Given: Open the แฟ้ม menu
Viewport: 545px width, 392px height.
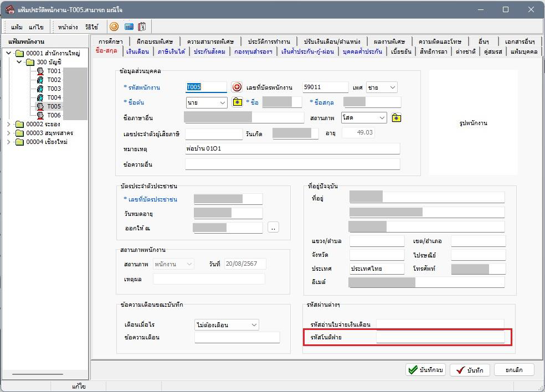Looking at the screenshot, I should (17, 27).
